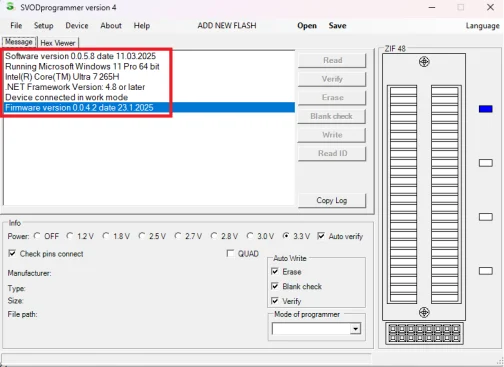Click the blue indicator rectangle beside ZIF socket
Image resolution: width=504 pixels, height=367 pixels.
[485, 109]
